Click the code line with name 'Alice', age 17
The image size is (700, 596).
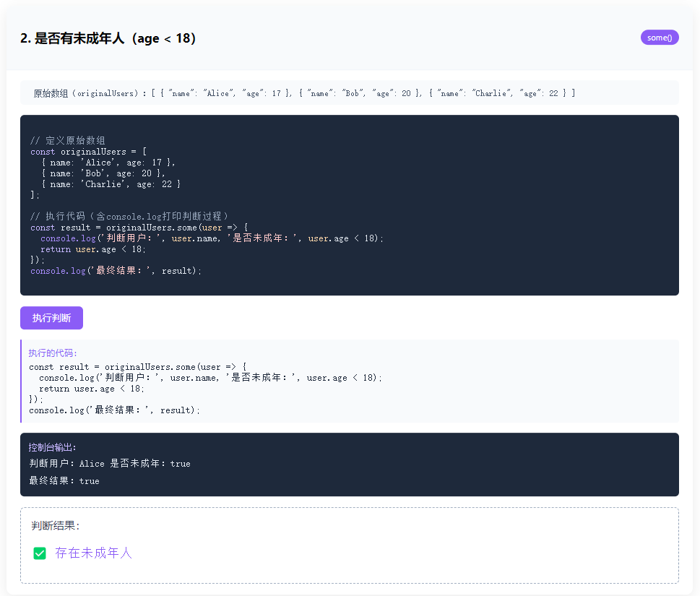coord(108,163)
